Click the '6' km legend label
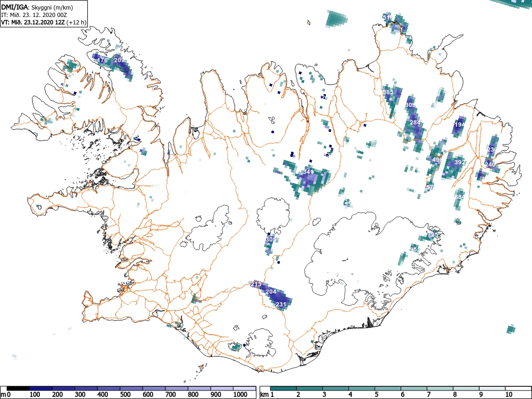Viewport: 532px width, 399px height. click(x=403, y=395)
